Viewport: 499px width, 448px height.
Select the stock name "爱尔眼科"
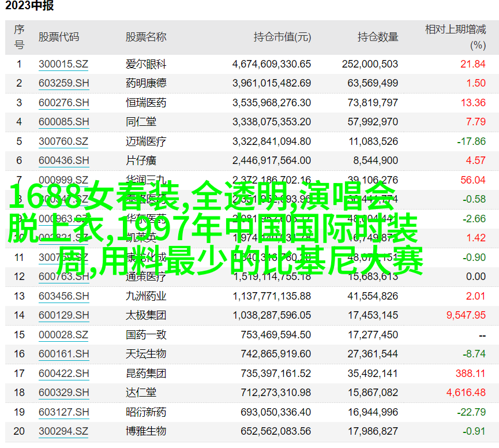click(x=146, y=64)
